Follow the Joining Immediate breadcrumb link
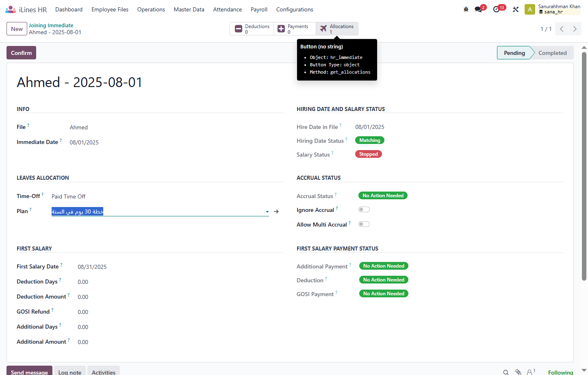 (51, 26)
